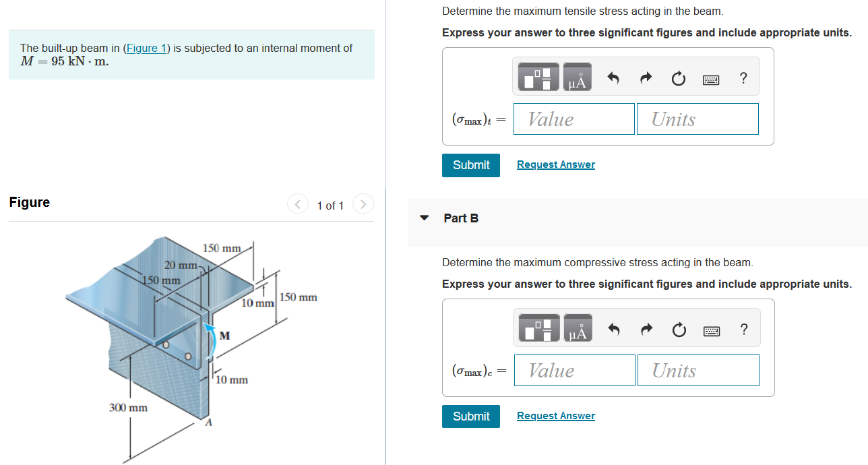868x465 pixels.
Task: Open help via the question mark icon
Action: (x=743, y=77)
